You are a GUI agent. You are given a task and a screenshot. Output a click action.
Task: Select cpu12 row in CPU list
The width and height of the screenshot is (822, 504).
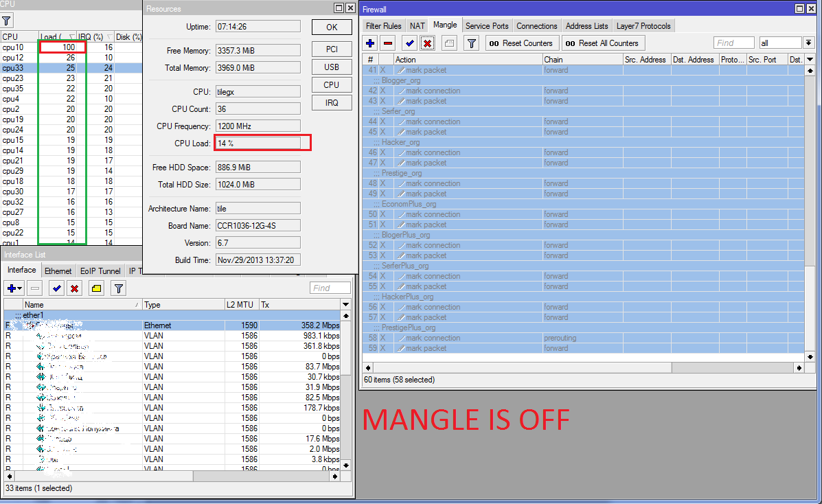click(x=71, y=58)
